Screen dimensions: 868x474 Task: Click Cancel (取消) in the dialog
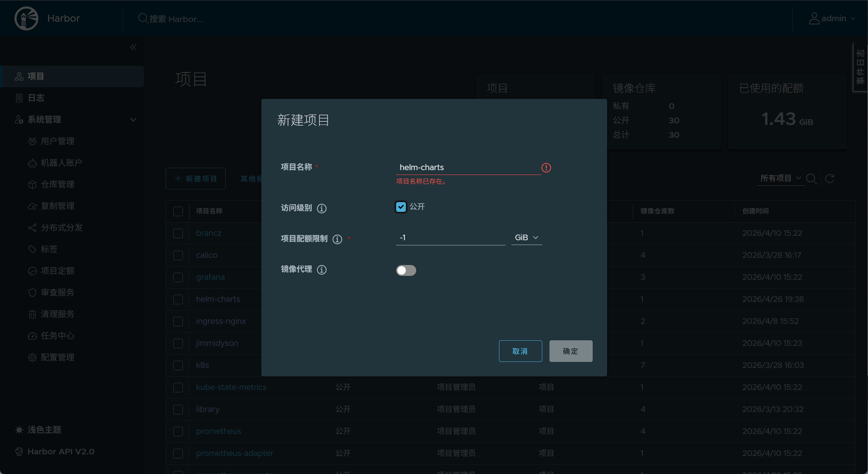(x=521, y=351)
